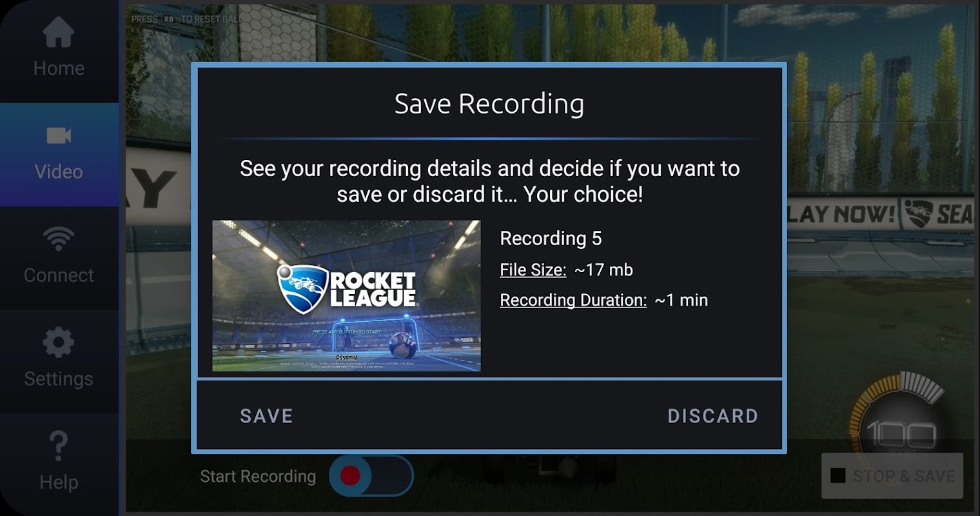Discard the recording with DISCARD
Viewport: 980px width, 516px height.
pyautogui.click(x=712, y=416)
